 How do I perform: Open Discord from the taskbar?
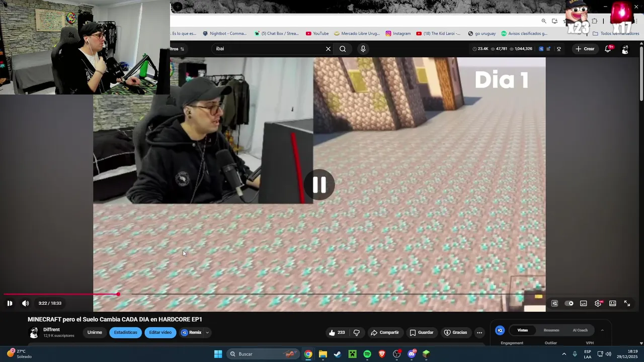(x=412, y=354)
